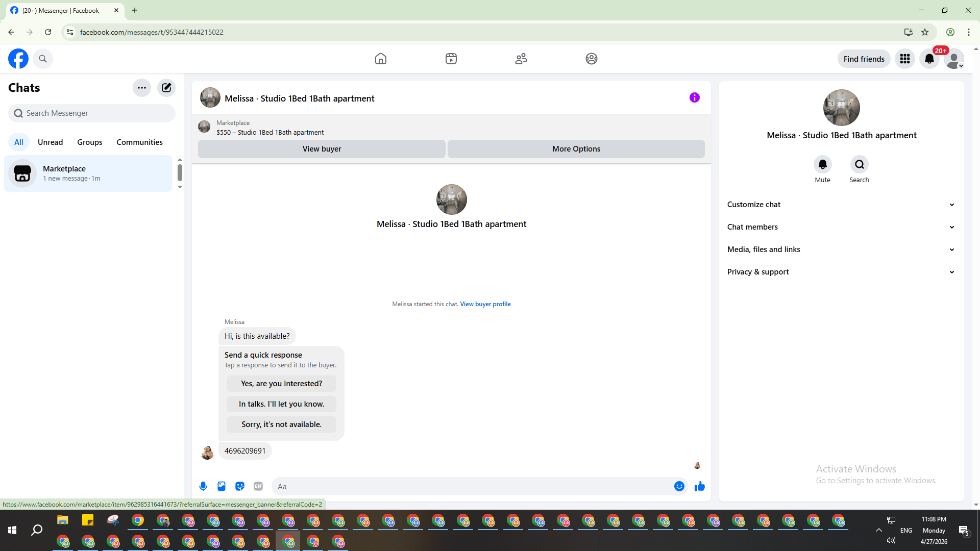Screen dimensions: 980x551
Task: Click the chat list scrollbar up arrow
Action: click(180, 160)
